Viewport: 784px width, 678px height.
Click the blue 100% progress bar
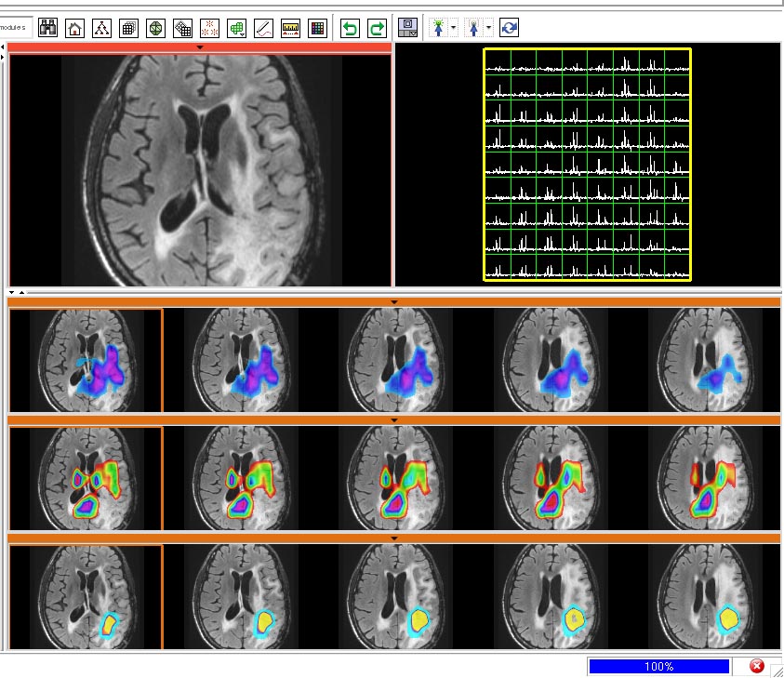click(x=658, y=666)
